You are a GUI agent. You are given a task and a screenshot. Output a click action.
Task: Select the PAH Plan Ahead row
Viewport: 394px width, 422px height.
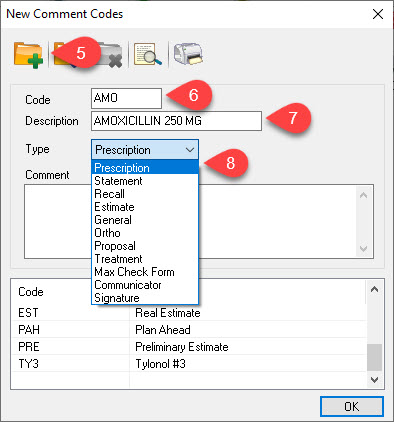pyautogui.click(x=189, y=330)
